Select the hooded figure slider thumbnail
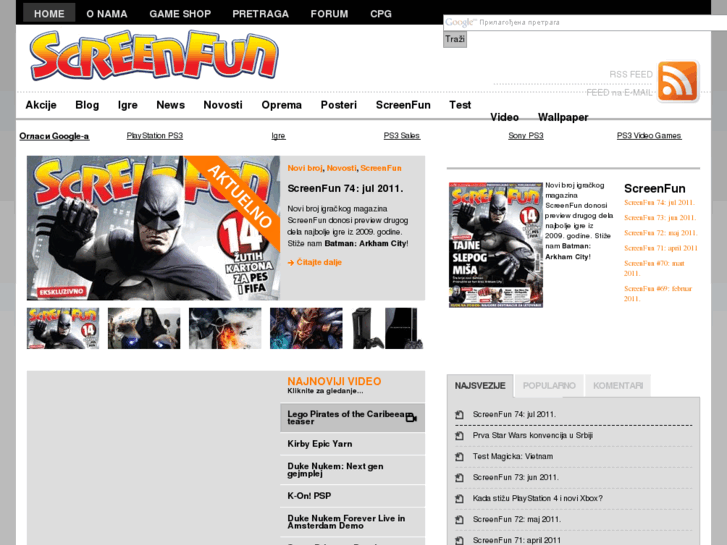 (x=144, y=328)
